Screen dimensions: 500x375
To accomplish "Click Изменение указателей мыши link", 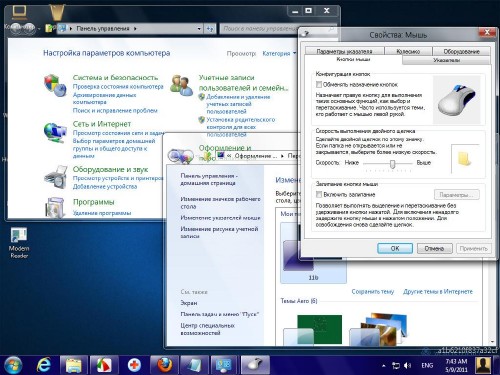I will tap(220, 217).
